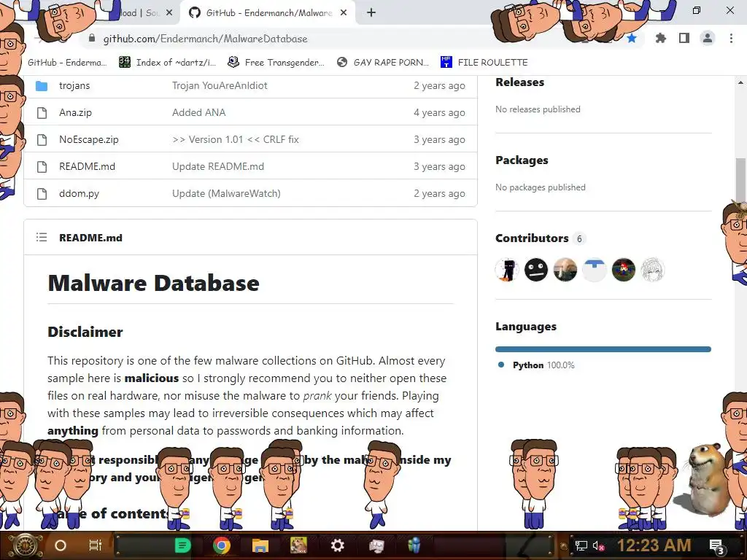
Task: Open the 'Trojan YouAreAnIdiot' commit message
Action: point(220,86)
